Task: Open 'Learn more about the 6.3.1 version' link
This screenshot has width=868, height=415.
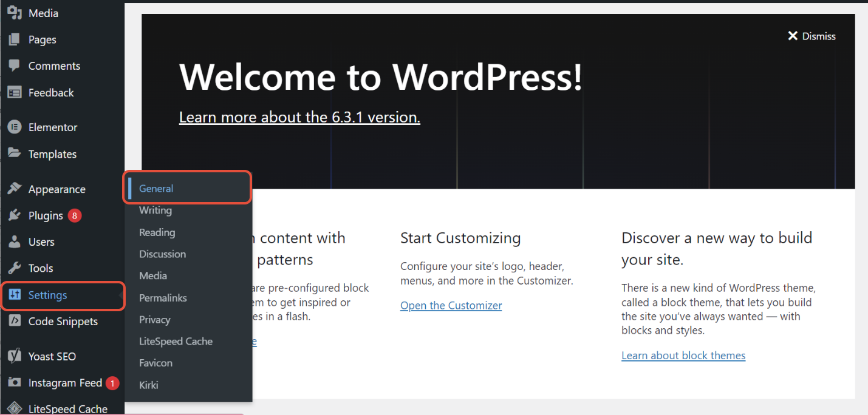Action: click(299, 117)
